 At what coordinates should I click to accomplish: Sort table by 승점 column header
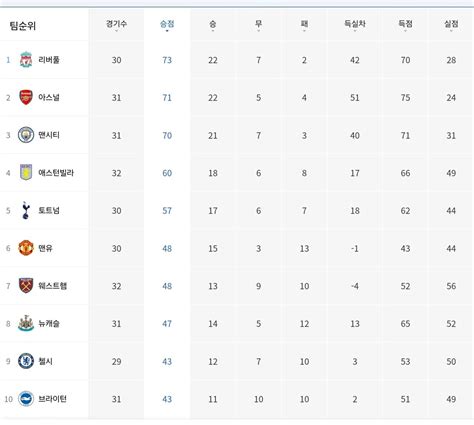(167, 24)
